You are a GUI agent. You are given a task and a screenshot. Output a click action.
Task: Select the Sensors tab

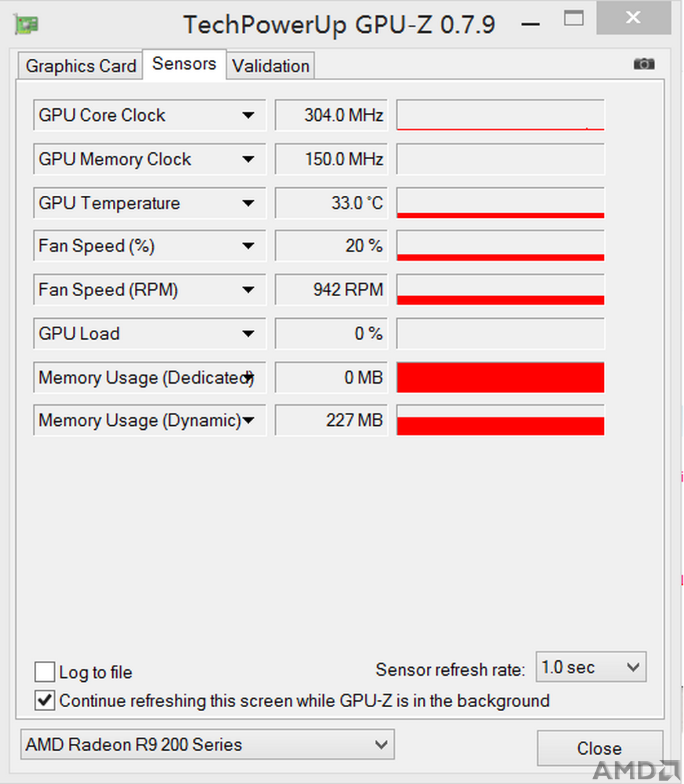click(184, 64)
